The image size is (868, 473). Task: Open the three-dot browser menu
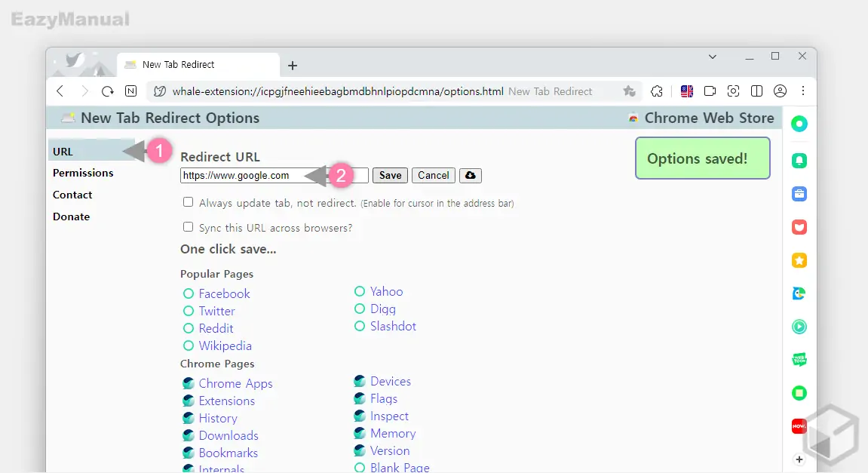coord(803,91)
